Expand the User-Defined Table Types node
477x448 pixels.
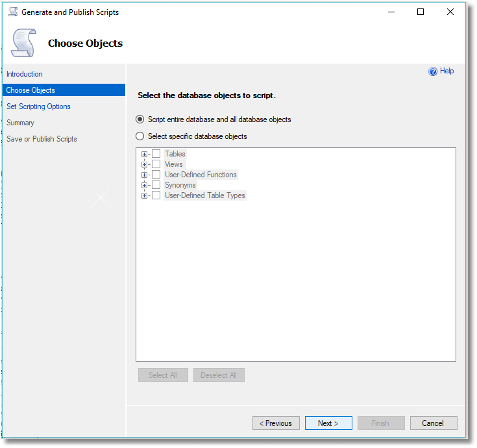click(x=144, y=195)
